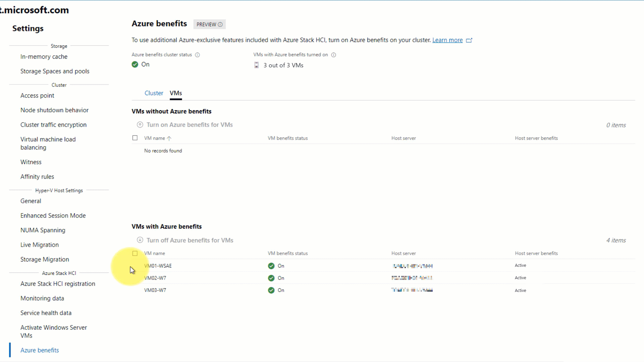Click the VM benefits status On icon for VM02-W7
This screenshot has width=644, height=362.
[x=271, y=277]
